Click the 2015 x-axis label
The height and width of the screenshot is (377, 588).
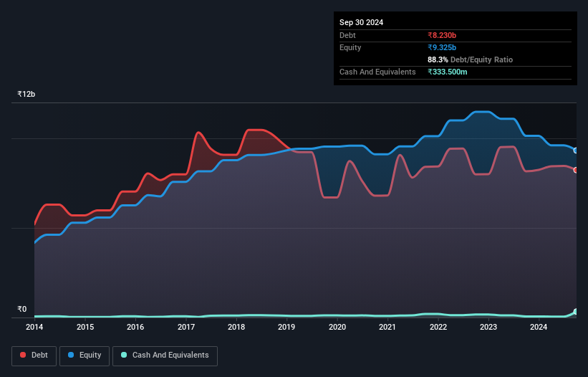pos(85,327)
